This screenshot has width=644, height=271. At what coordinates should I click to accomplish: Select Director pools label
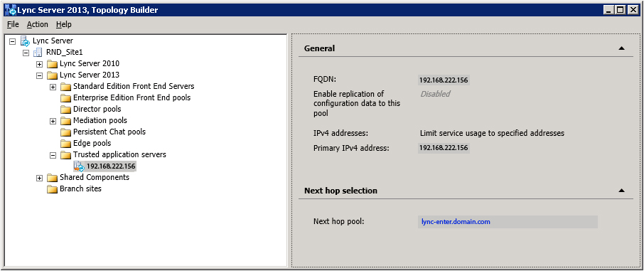click(97, 110)
